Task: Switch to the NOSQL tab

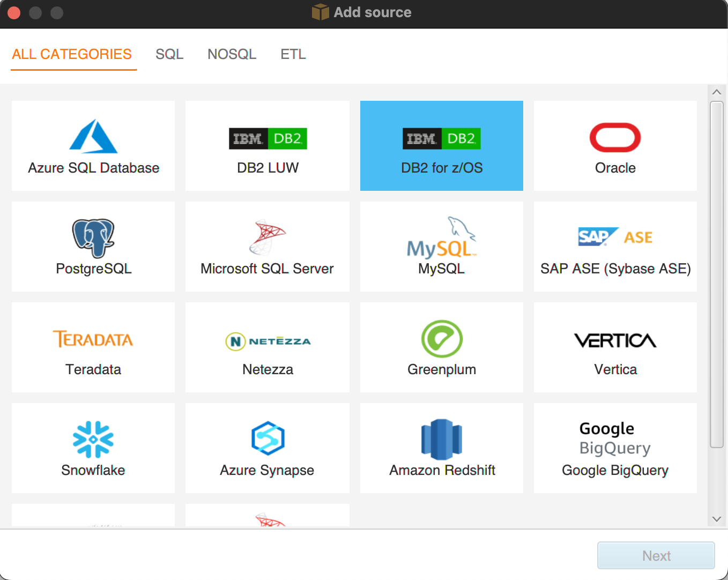Action: pos(232,54)
